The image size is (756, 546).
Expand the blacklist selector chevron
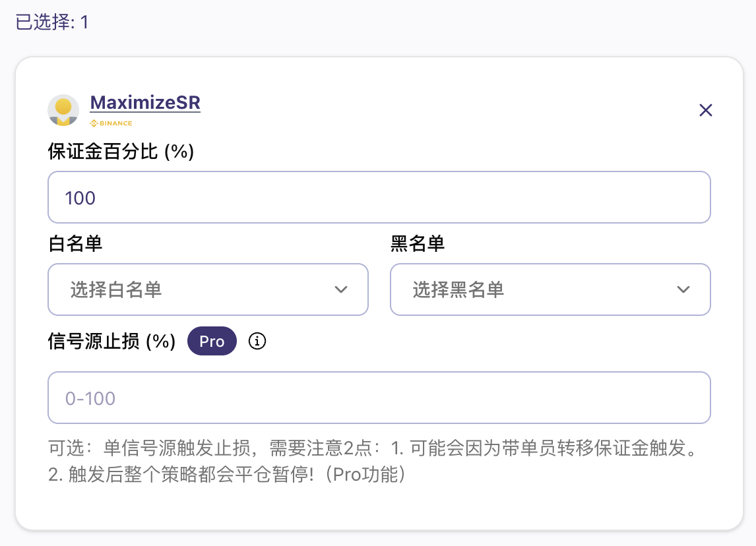point(683,289)
